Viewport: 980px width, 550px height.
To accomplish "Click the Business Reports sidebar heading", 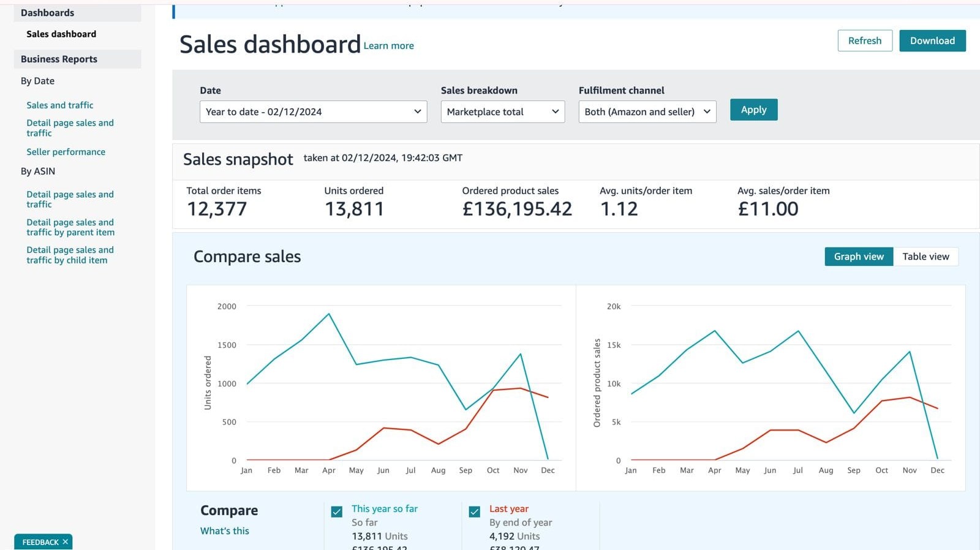I will coord(59,59).
